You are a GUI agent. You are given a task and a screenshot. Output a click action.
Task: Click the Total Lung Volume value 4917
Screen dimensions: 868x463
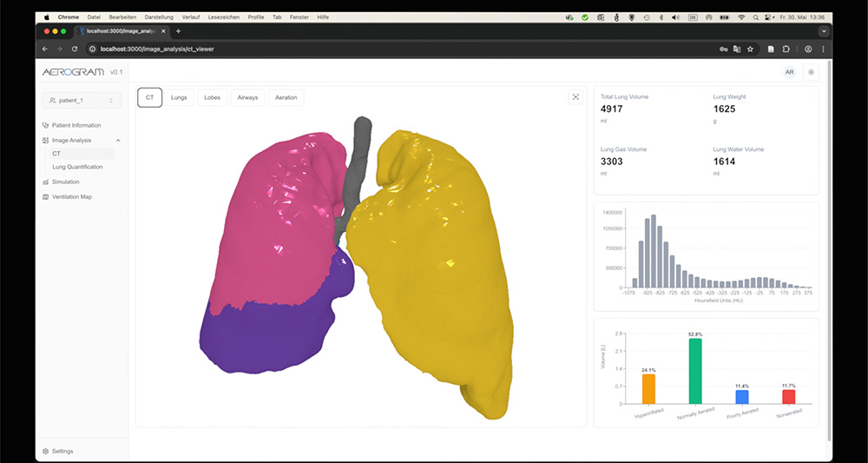pos(612,109)
